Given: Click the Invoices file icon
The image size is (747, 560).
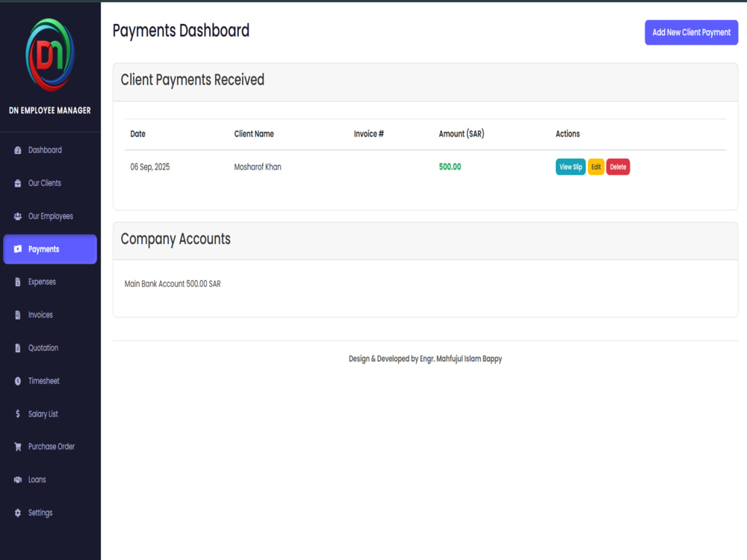Looking at the screenshot, I should (x=18, y=315).
